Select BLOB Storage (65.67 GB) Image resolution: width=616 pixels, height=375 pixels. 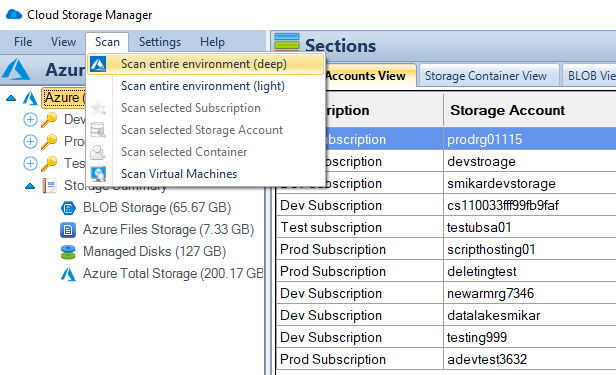pos(157,207)
